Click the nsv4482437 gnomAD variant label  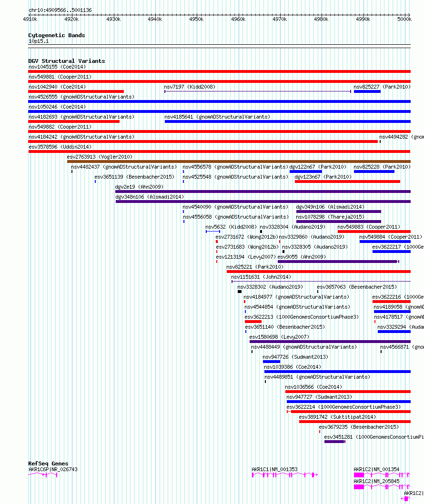pyautogui.click(x=124, y=167)
